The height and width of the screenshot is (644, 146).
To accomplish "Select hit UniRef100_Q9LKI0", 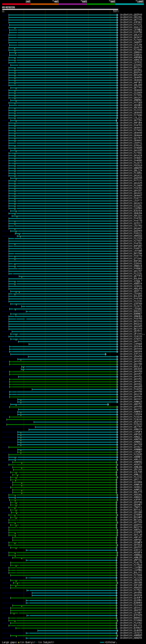I will (131, 35).
